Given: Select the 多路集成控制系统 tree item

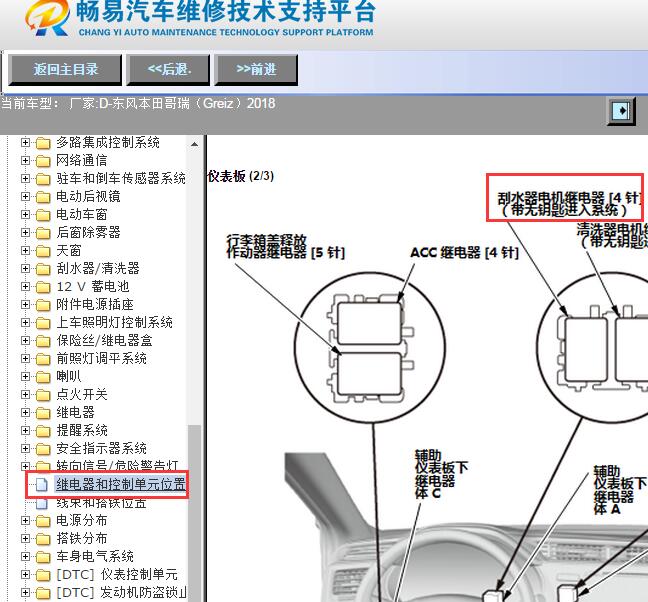Looking at the screenshot, I should [x=108, y=143].
